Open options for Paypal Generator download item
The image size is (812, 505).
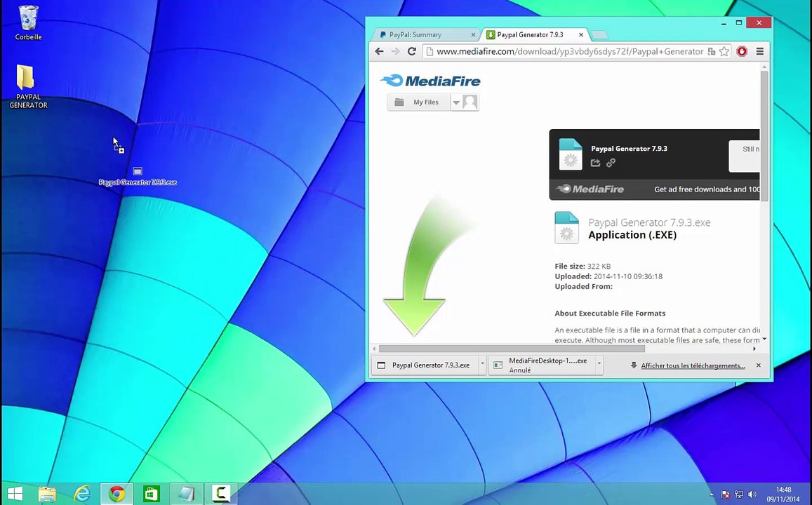[x=482, y=365]
